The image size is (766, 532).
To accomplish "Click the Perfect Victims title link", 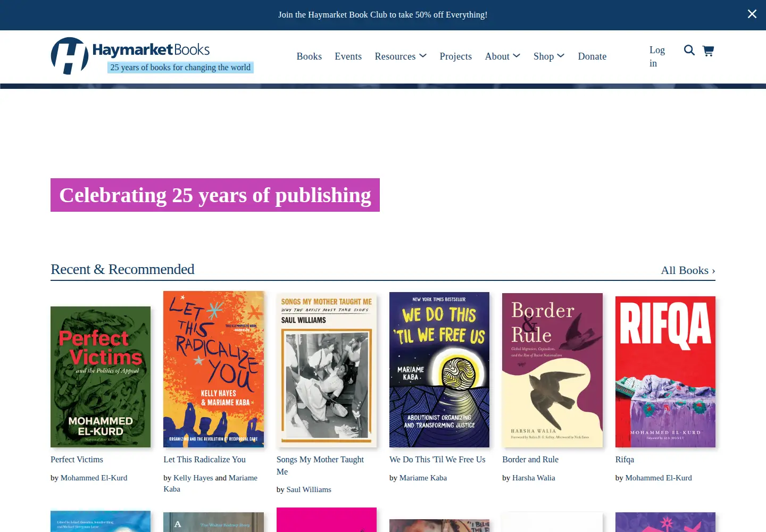I will 77,460.
